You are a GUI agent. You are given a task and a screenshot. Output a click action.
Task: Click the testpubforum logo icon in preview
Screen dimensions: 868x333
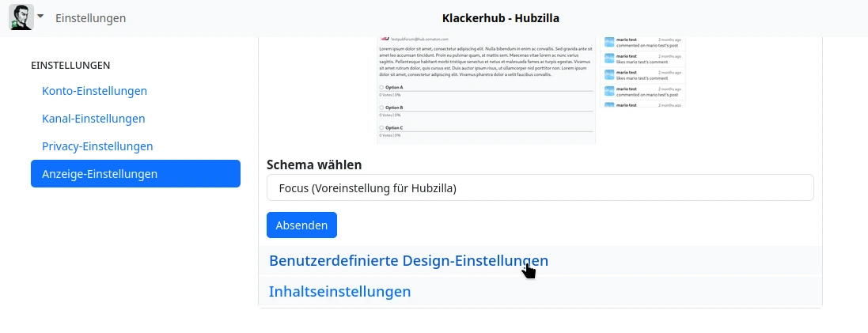point(385,38)
